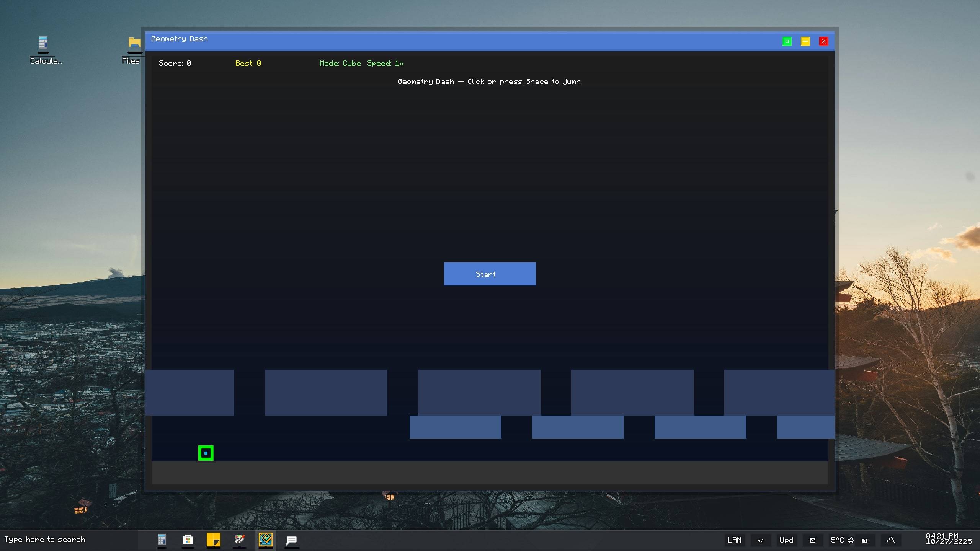Screen dimensions: 980x551
Task: Open the Calculator app in the taskbar
Action: point(162,540)
